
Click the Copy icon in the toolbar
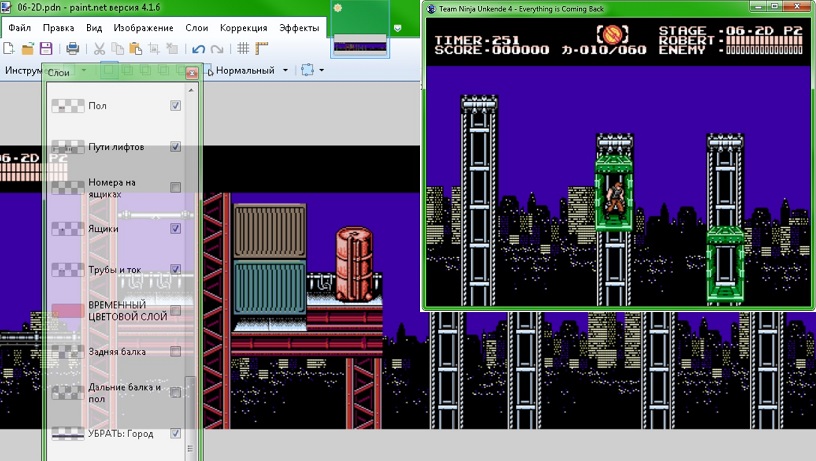click(x=118, y=49)
